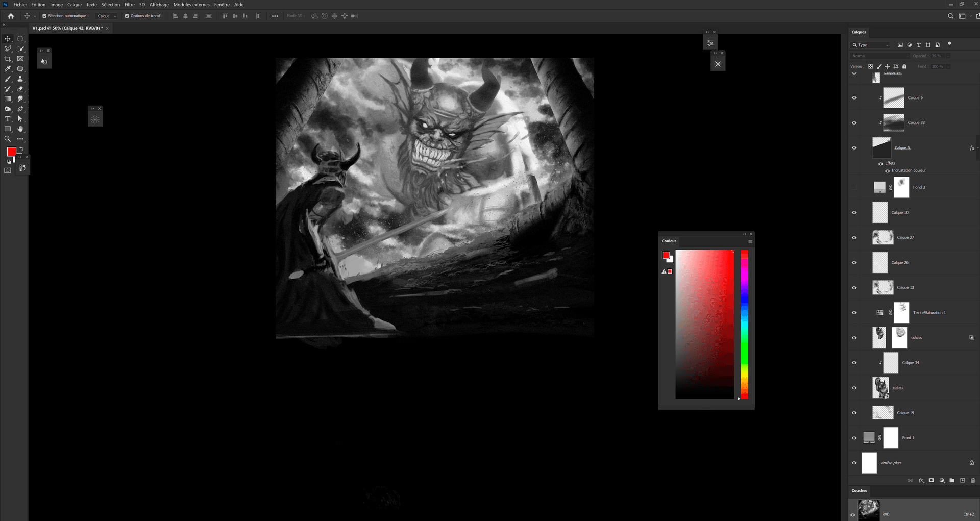Image resolution: width=980 pixels, height=521 pixels.
Task: Select the Hand tool
Action: pyautogui.click(x=20, y=129)
